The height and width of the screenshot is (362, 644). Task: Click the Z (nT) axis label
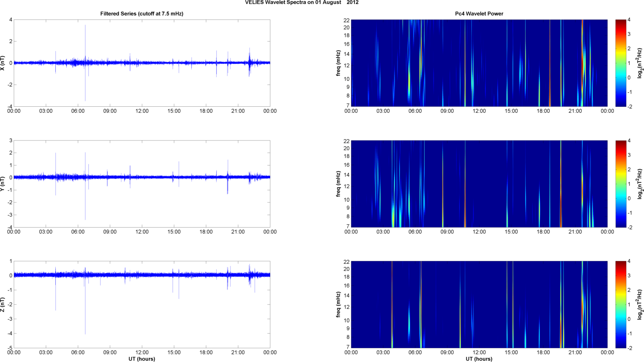3,305
